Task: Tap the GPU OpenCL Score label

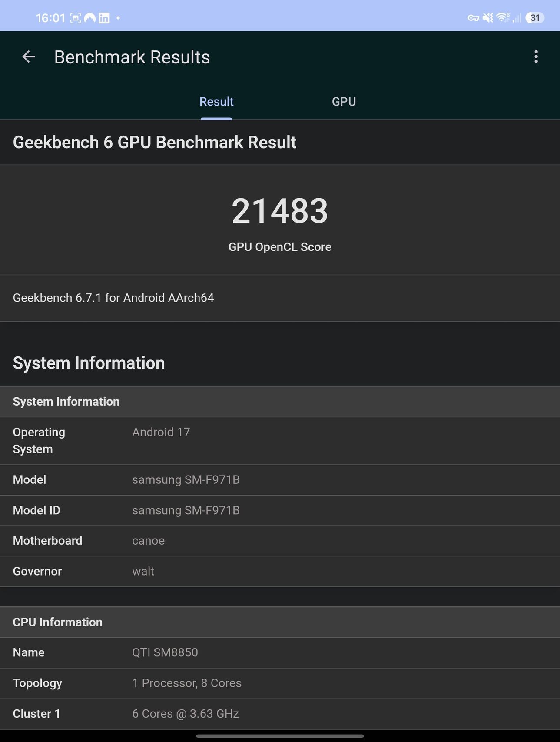Action: [x=280, y=247]
